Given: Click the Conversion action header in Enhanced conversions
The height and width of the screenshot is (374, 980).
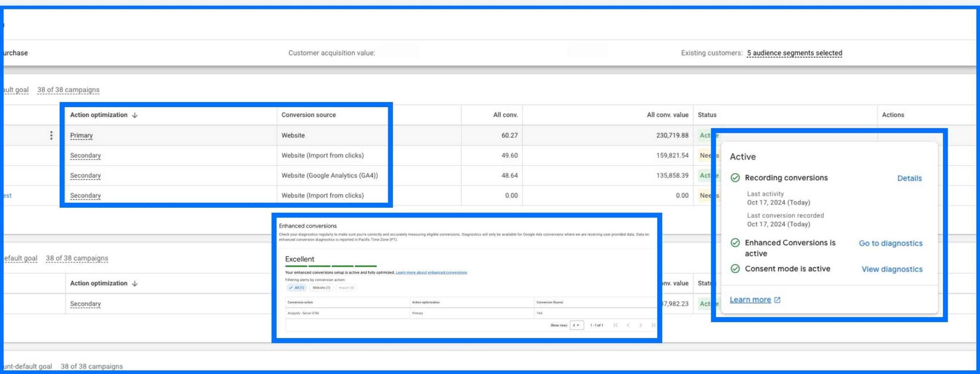Looking at the screenshot, I should tap(300, 302).
